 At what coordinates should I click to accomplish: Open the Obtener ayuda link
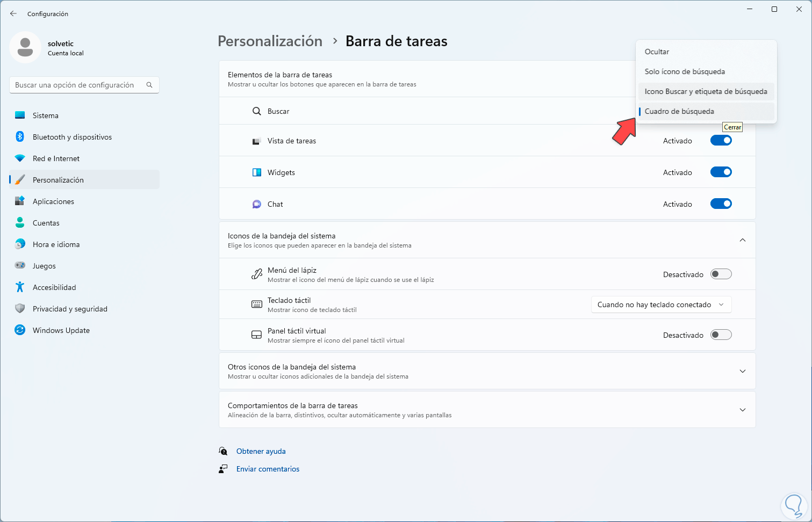pos(261,451)
